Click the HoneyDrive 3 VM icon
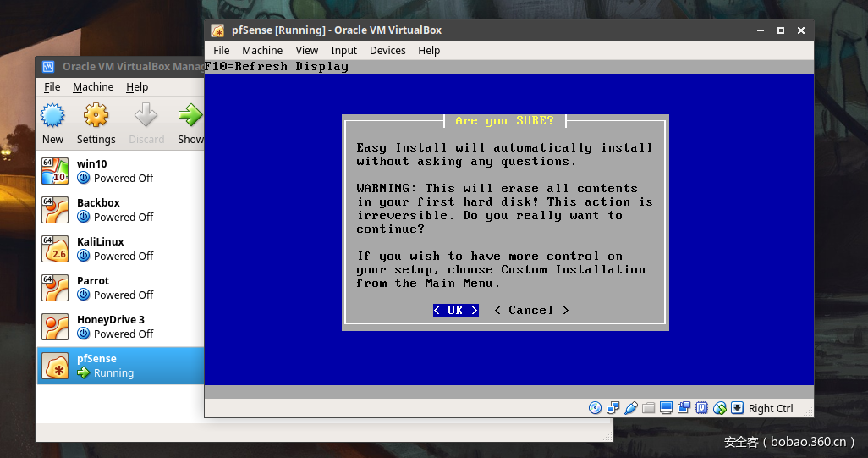868x458 pixels. (x=55, y=327)
